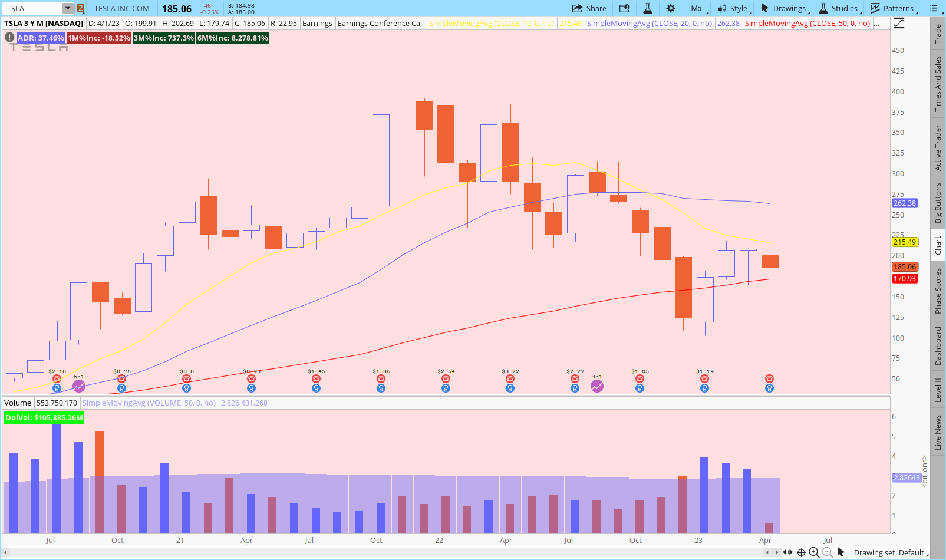Click the red 170.93 price bubble
The image size is (946, 560).
click(905, 278)
